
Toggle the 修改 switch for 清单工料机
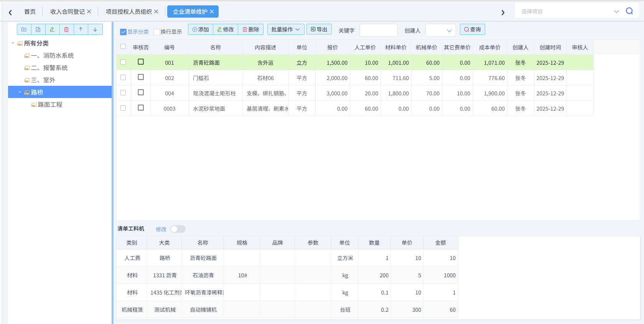pyautogui.click(x=178, y=229)
